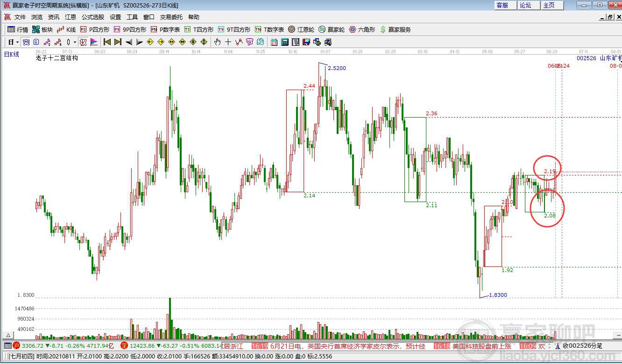Click the purple 带 character icon
The height and width of the screenshot is (364, 622).
249,42
